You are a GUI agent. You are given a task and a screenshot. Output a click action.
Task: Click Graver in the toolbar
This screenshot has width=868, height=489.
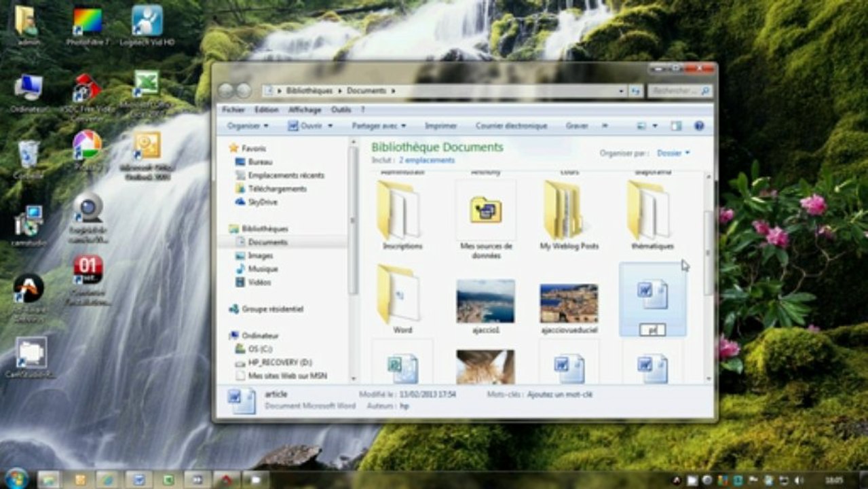[577, 126]
